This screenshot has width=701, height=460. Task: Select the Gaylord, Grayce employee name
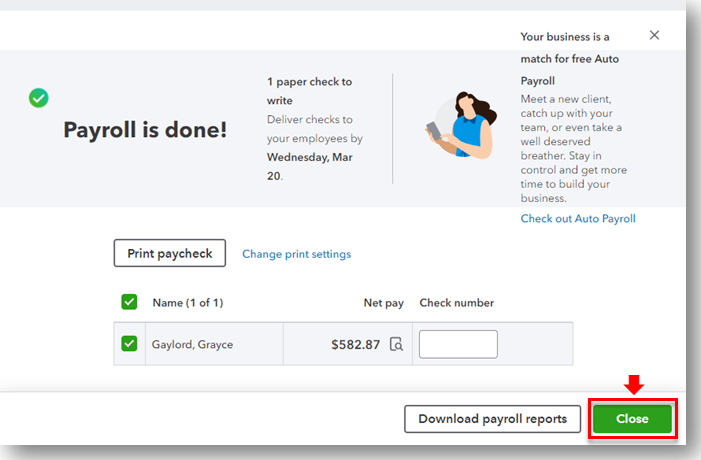coord(192,344)
